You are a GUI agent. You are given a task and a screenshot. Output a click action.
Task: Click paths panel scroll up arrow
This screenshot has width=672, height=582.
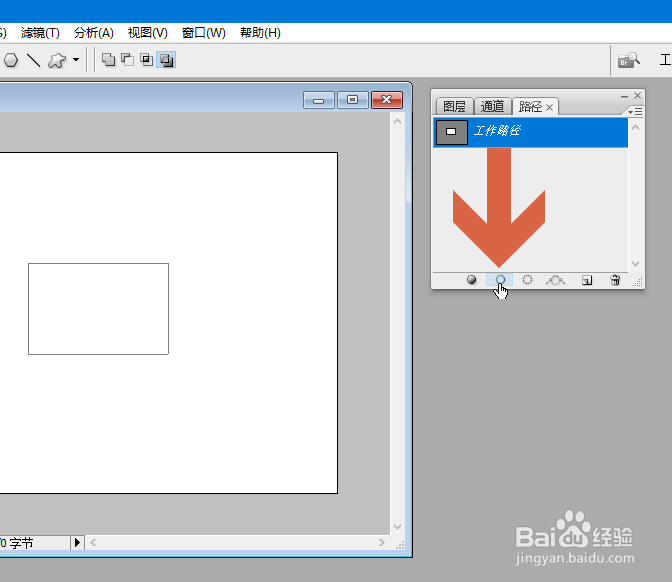(636, 127)
